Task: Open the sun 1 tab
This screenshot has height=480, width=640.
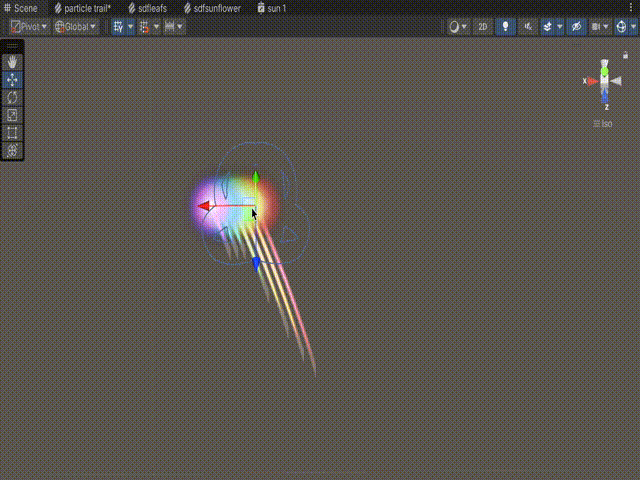Action: 272,8
